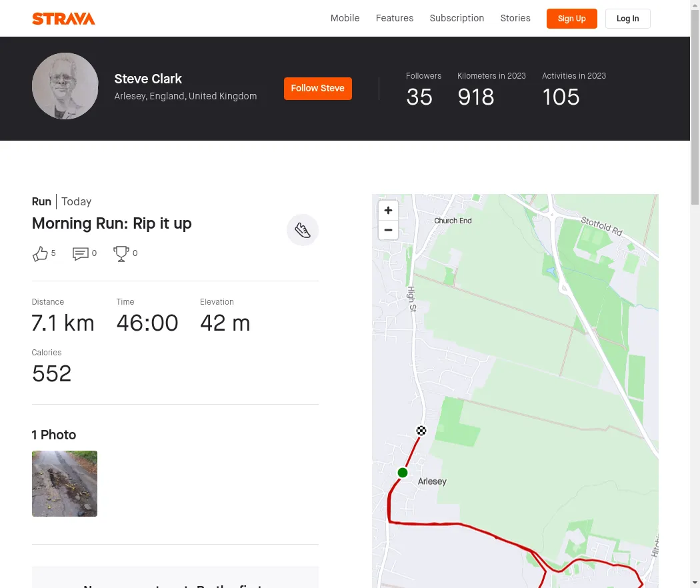The width and height of the screenshot is (700, 588).
Task: Open the Features menu item
Action: pos(395,19)
